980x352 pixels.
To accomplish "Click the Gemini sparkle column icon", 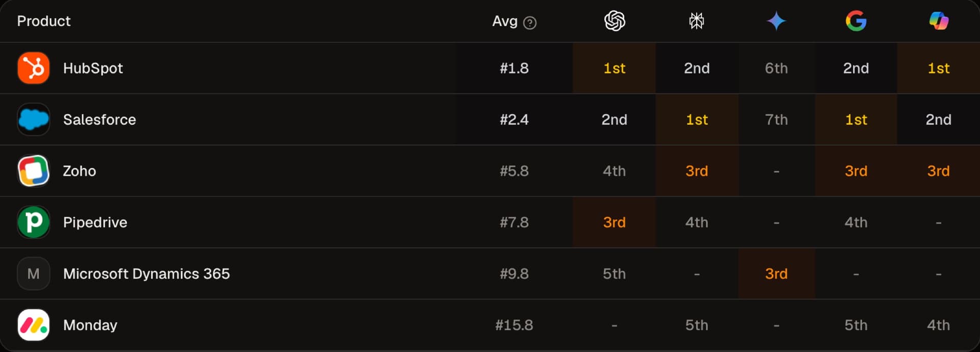I will click(x=776, y=21).
